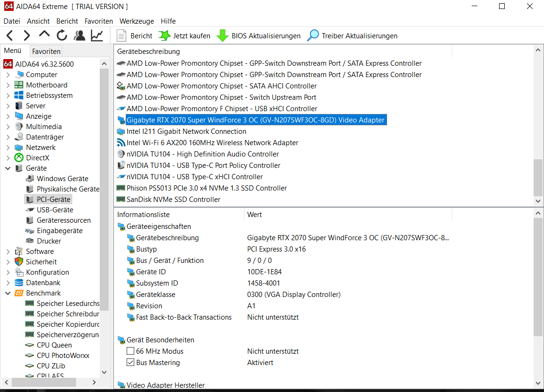This screenshot has height=392, width=544.
Task: Select the Subsystem ID row value 1458-4001
Action: [x=263, y=283]
